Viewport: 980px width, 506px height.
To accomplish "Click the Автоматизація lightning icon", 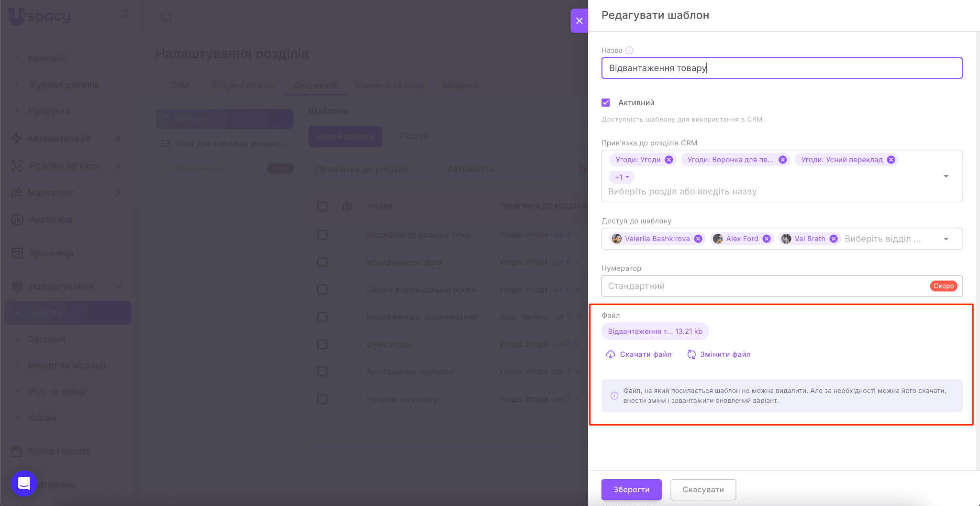I will coord(17,138).
